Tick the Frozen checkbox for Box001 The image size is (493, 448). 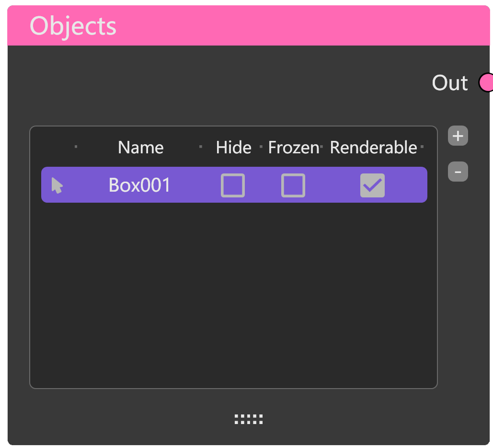point(293,185)
